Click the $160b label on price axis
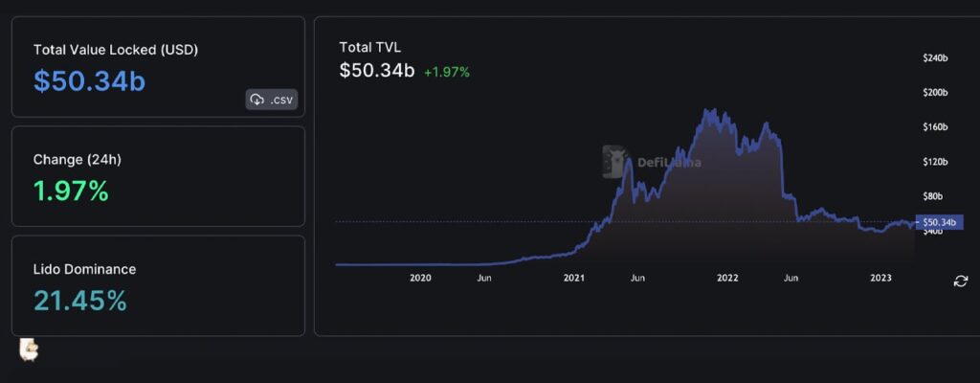Image resolution: width=980 pixels, height=383 pixels. (x=934, y=127)
